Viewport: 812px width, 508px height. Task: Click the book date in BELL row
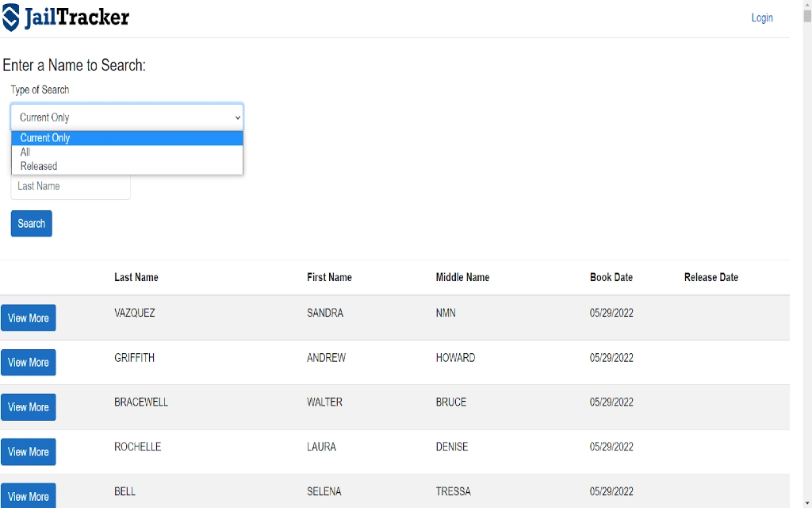click(x=611, y=491)
